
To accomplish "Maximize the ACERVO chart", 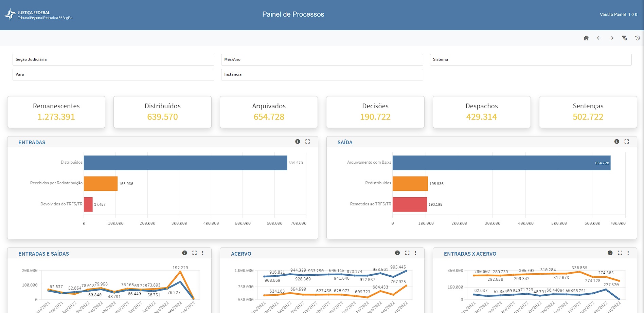I will click(x=407, y=253).
